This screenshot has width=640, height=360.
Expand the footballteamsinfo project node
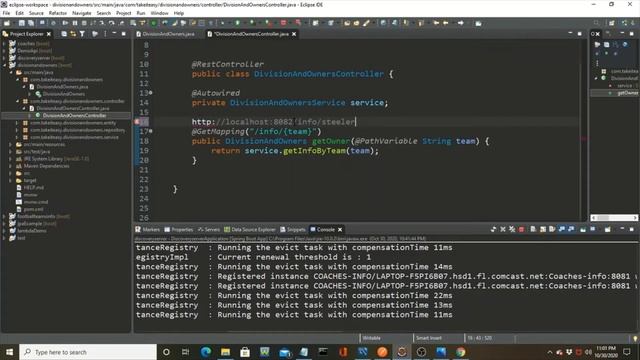[4, 216]
